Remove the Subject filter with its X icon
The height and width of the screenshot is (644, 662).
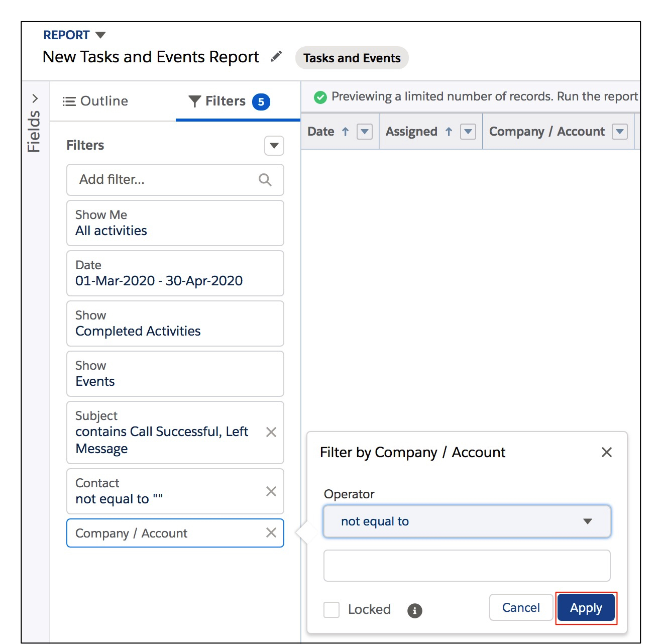(x=271, y=432)
